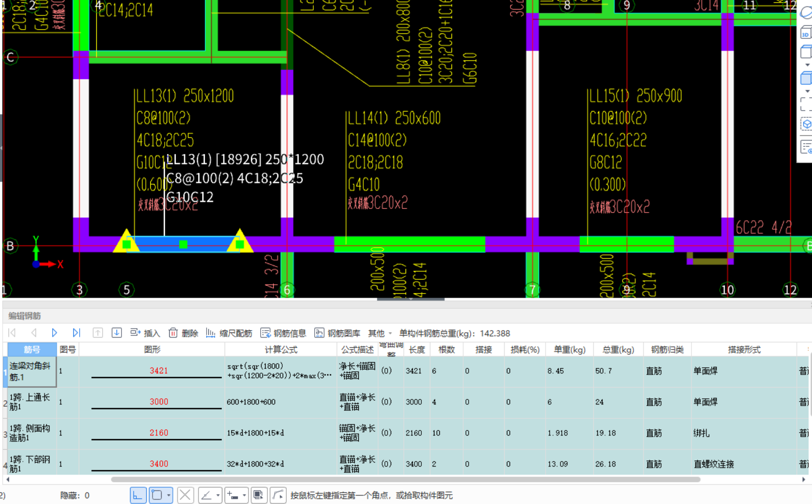The image size is (812, 504).
Task: Click the LL15(1) 250x900 beam label
Action: click(636, 96)
